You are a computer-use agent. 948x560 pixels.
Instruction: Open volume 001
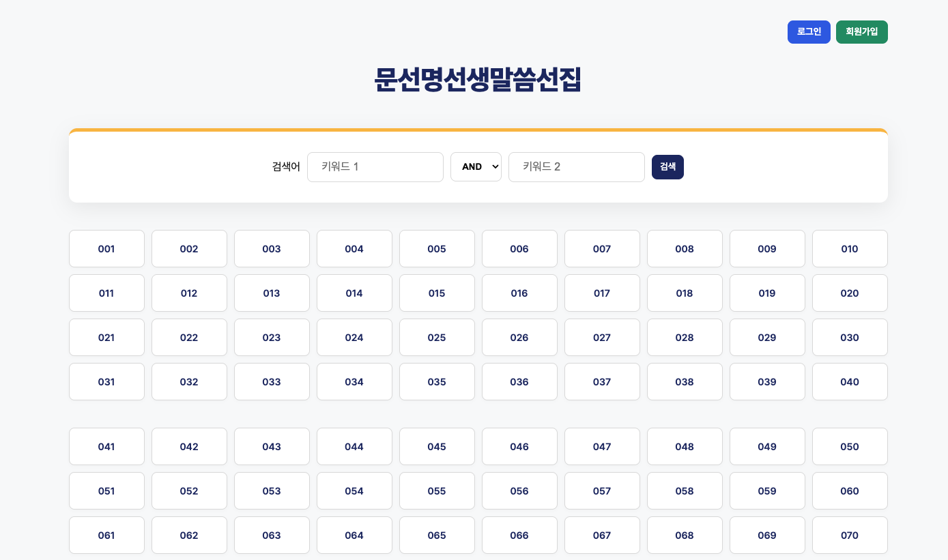coord(106,249)
